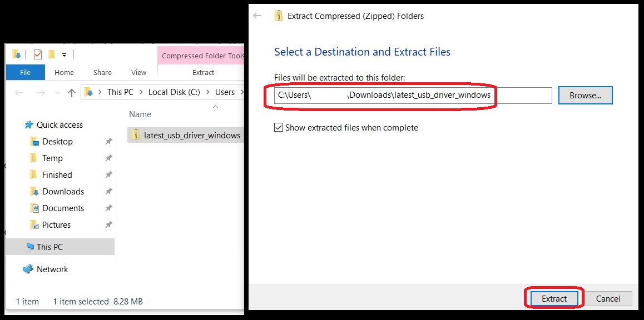Click the Desktop folder icon
This screenshot has width=644, height=320.
(x=34, y=142)
